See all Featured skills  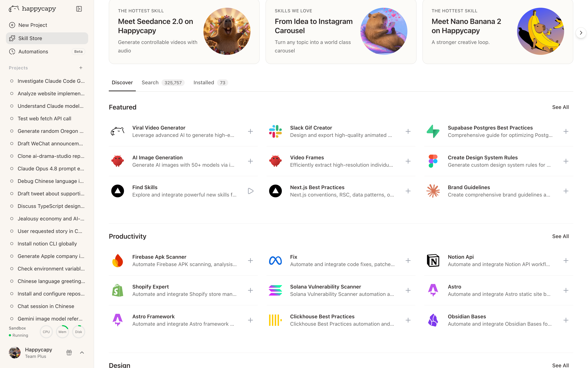click(x=560, y=107)
